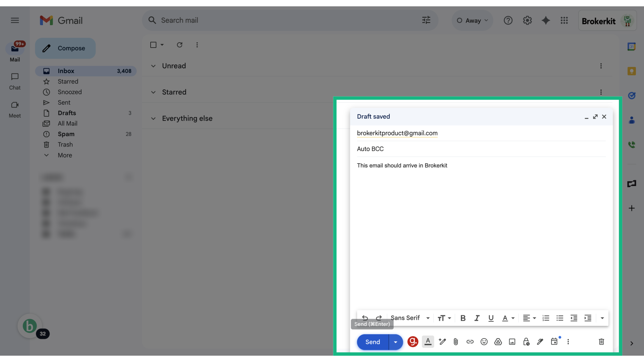The image size is (644, 362).
Task: Open Support help icon
Action: point(508,20)
